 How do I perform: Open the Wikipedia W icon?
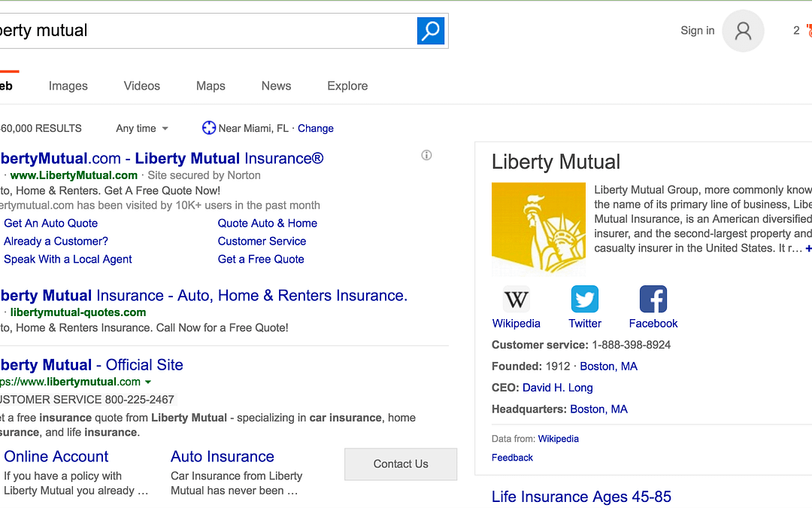point(517,299)
